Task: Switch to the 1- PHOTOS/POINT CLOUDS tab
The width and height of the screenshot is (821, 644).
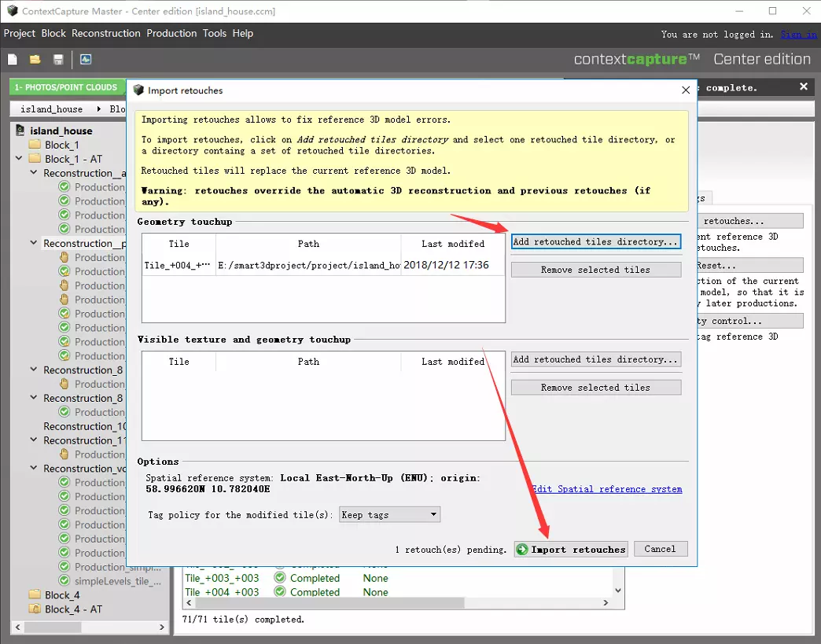Action: [x=66, y=87]
